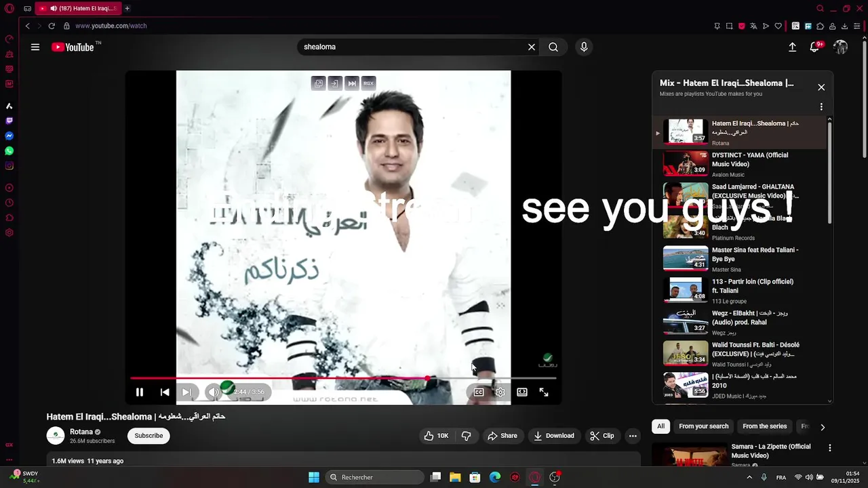Screen dimensions: 868x488
Task: Download the video
Action: 553,436
